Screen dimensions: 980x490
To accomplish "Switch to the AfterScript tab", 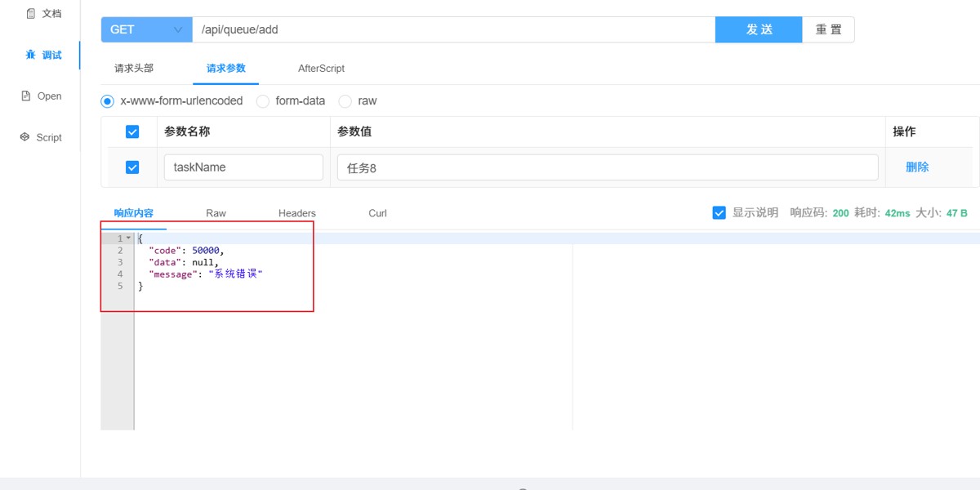I will (321, 69).
